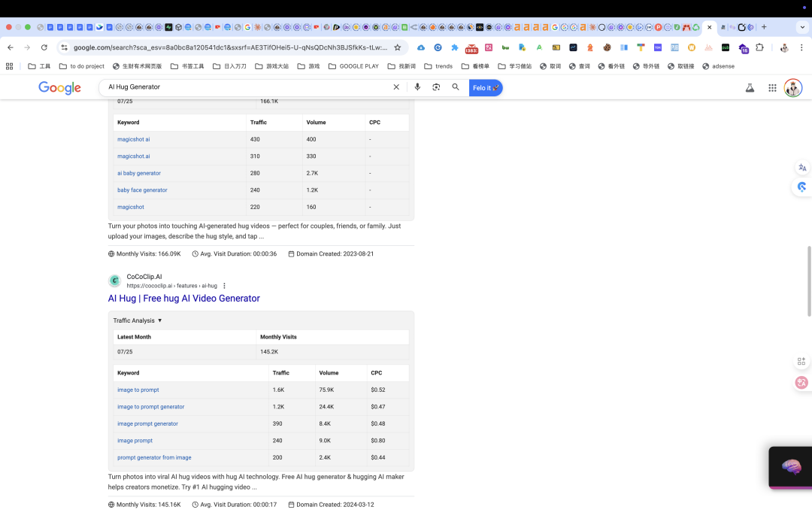Select the $0.80 CPC cell
This screenshot has height=525, width=812.
[387, 441]
